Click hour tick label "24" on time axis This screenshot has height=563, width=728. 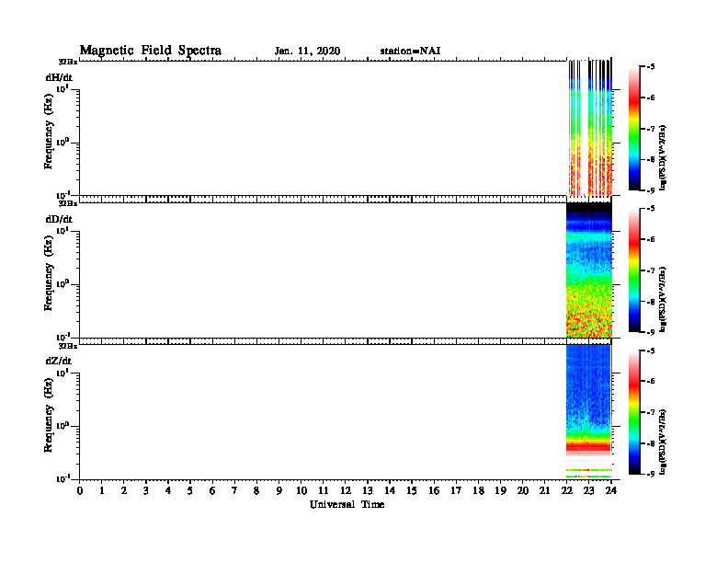(611, 490)
